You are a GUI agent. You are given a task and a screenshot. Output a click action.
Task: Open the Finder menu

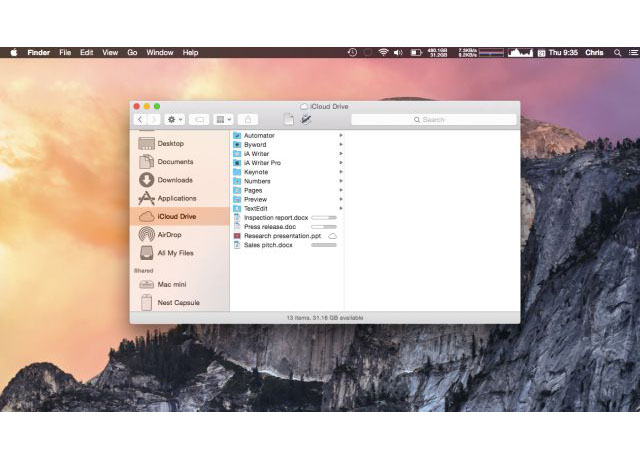coord(38,53)
